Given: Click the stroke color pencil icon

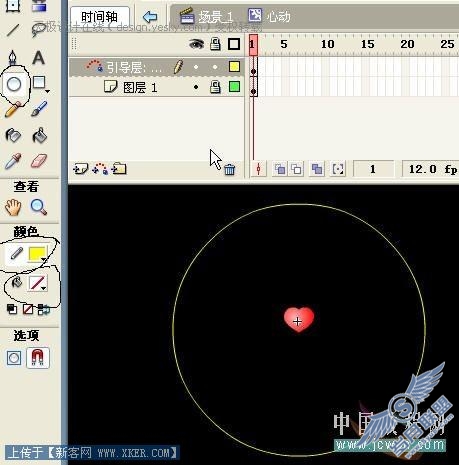Looking at the screenshot, I should [x=16, y=253].
